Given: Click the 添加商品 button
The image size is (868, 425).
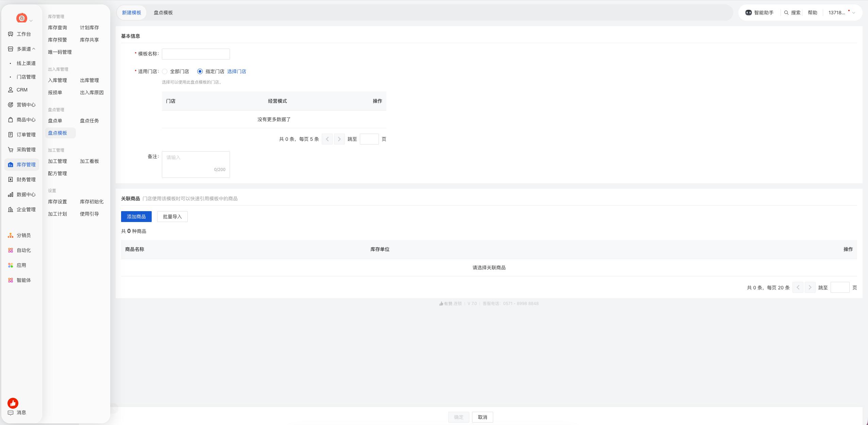Looking at the screenshot, I should pyautogui.click(x=136, y=217).
